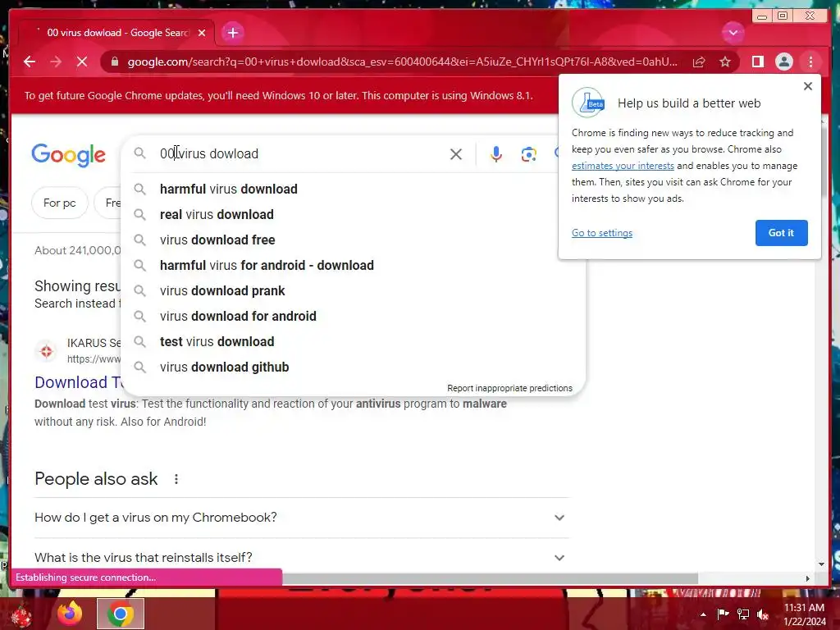The height and width of the screenshot is (630, 840).
Task: Click the IKARUS site favicon
Action: [x=47, y=351]
